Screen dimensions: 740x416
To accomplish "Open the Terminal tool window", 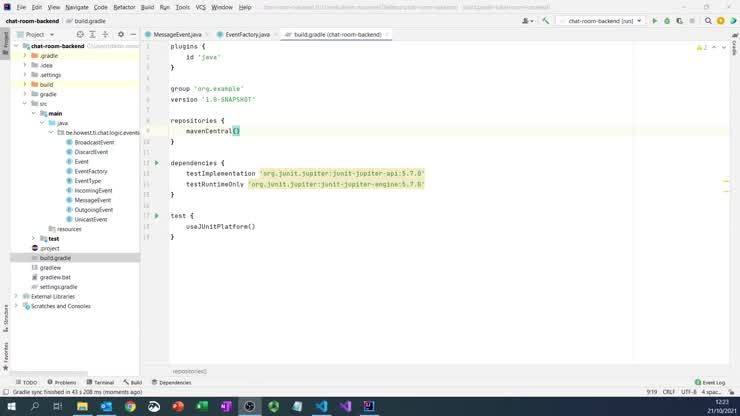I will 100,382.
